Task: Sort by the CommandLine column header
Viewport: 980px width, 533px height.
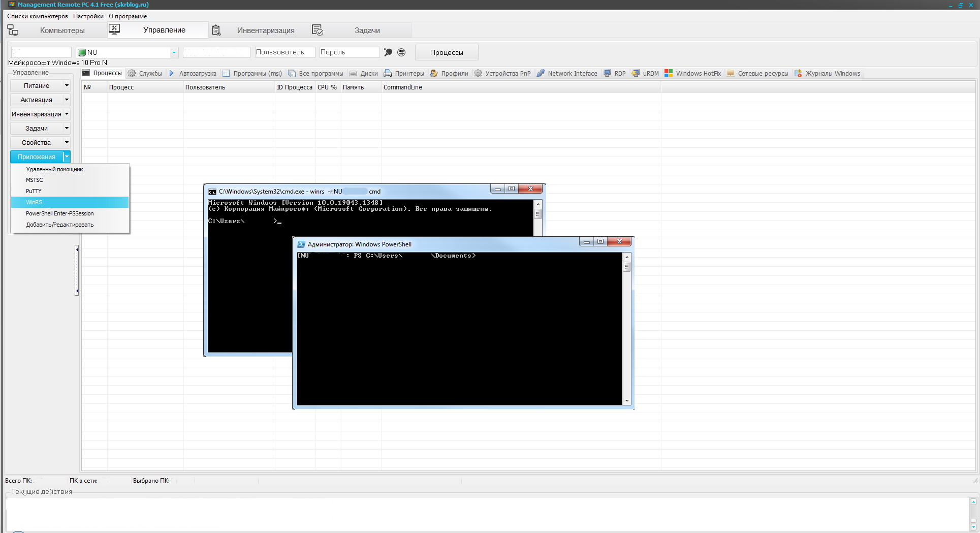Action: click(521, 87)
